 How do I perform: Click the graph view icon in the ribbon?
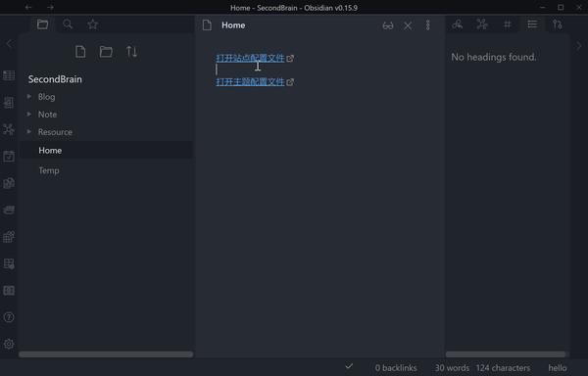pos(9,129)
